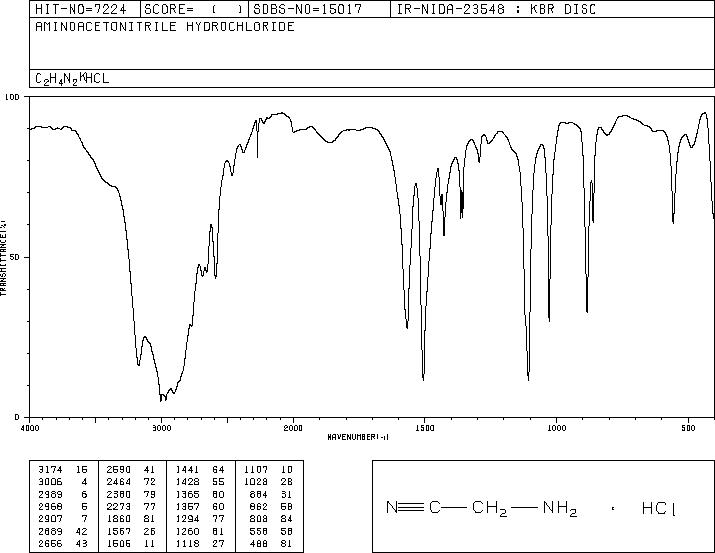Click the NH2 group in the structure
Screen dimensions: 715x553
pyautogui.click(x=560, y=508)
